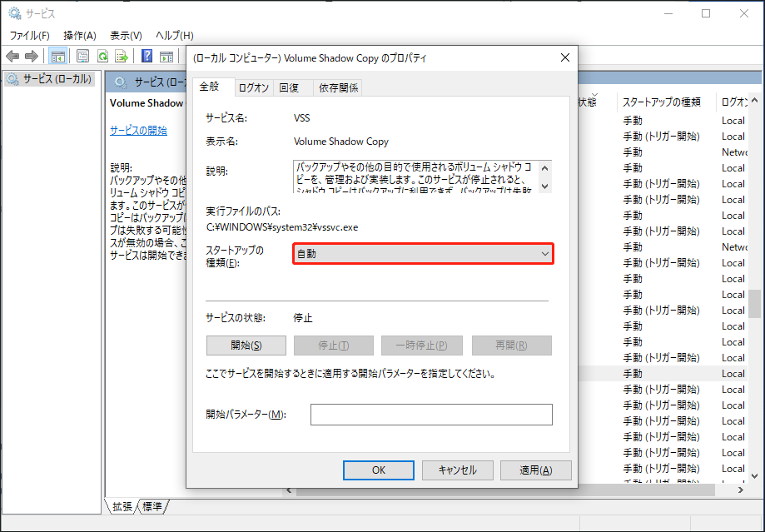Refresh the services list using the toolbar icon

click(102, 56)
